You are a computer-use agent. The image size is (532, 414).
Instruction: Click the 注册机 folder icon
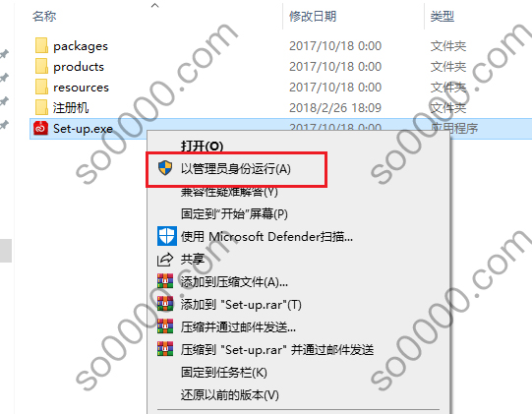click(x=41, y=107)
